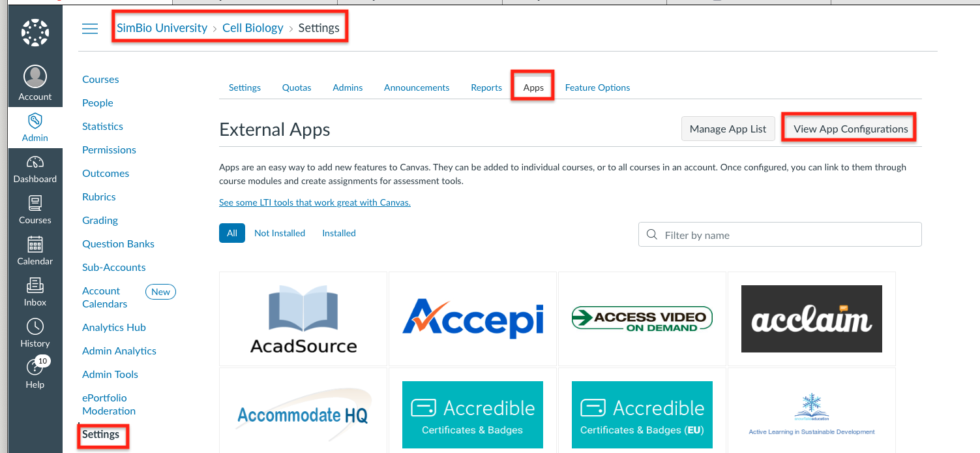980x453 pixels.
Task: Open Grading in account navigation
Action: coord(100,221)
